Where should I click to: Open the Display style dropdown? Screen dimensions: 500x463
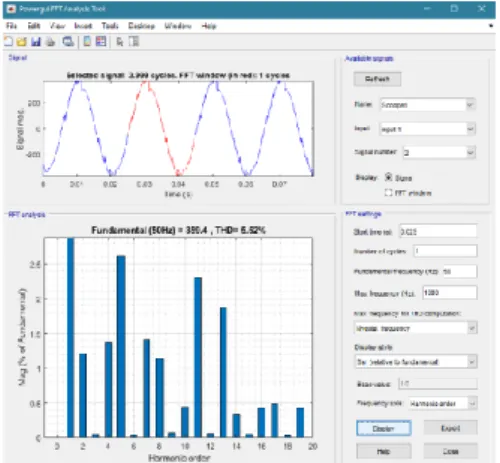tap(416, 362)
